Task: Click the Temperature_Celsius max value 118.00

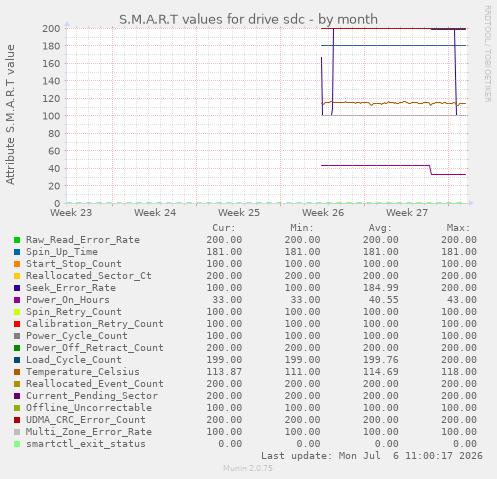Action: pyautogui.click(x=459, y=372)
